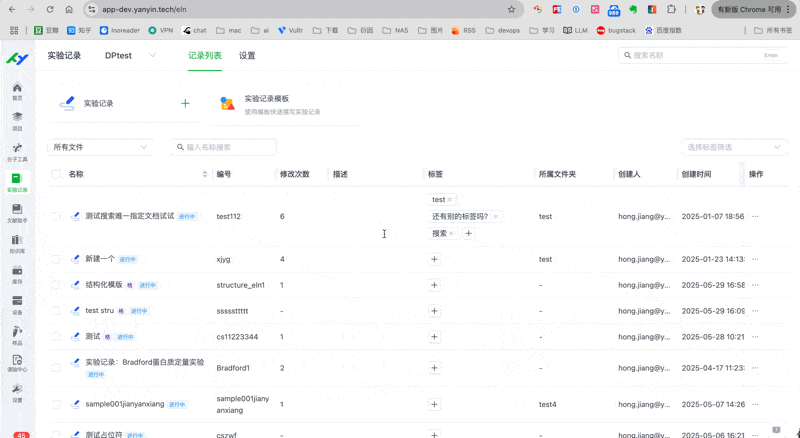The width and height of the screenshot is (800, 438).
Task: Add tag on cs11223344 row
Action: coord(434,337)
